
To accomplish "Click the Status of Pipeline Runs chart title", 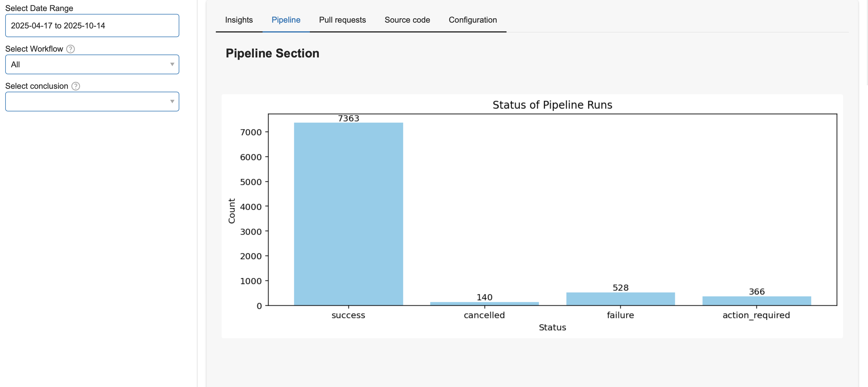I will point(552,104).
